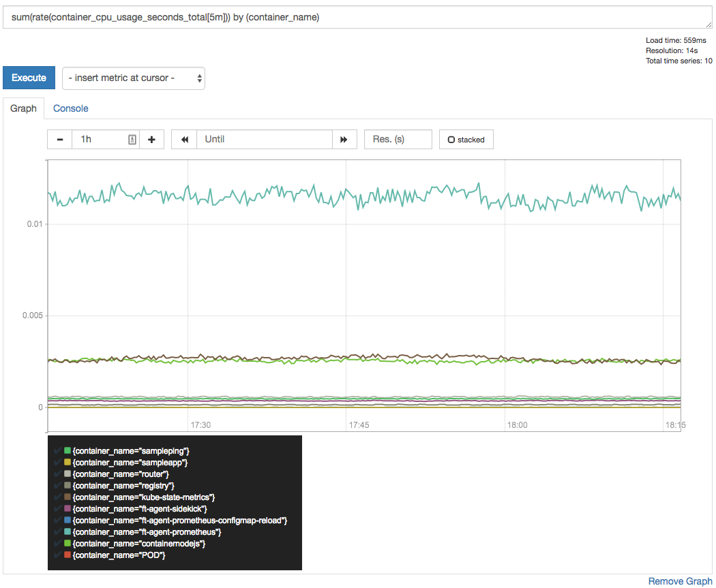This screenshot has width=716, height=588.
Task: Open the insert metric at cursor dropdown
Action: 134,78
